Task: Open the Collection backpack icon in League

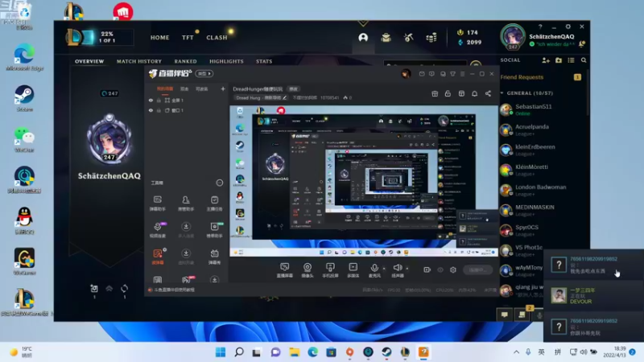Action: click(386, 38)
